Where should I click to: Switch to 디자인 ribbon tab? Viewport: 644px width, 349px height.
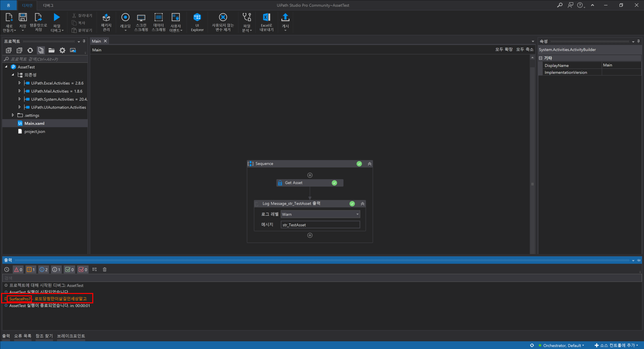coord(27,5)
